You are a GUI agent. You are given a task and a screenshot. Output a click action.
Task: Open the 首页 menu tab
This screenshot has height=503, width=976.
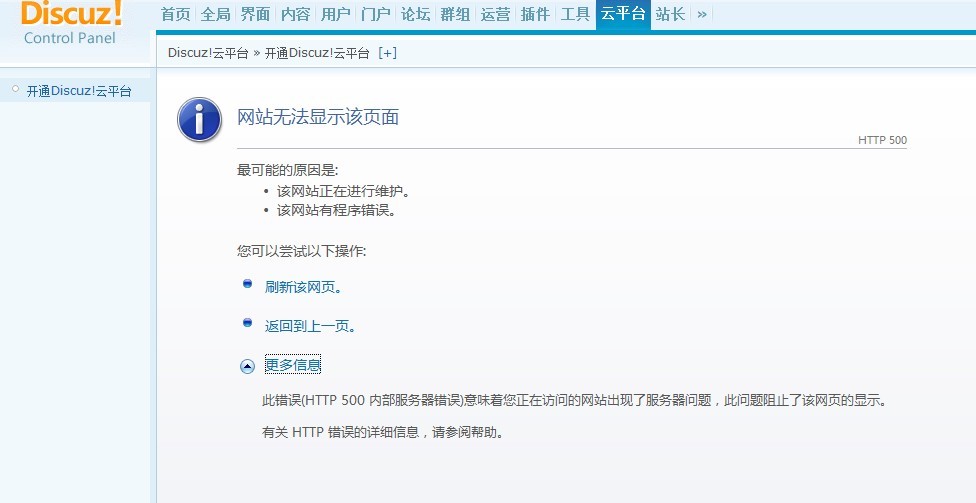(x=176, y=14)
